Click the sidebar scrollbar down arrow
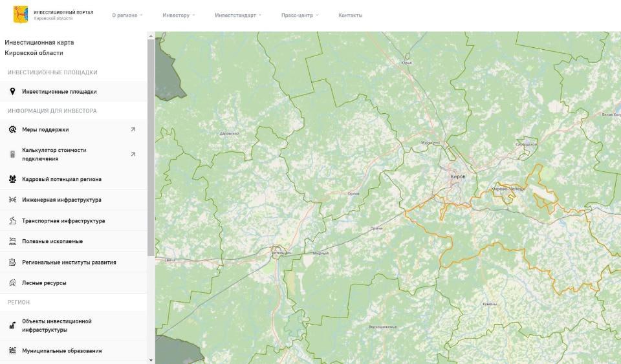The image size is (621, 364). point(151,359)
